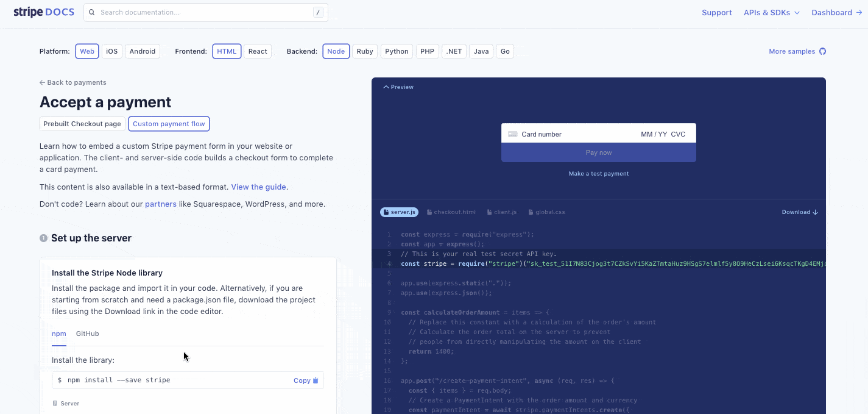Choose Go as the backend

(505, 51)
